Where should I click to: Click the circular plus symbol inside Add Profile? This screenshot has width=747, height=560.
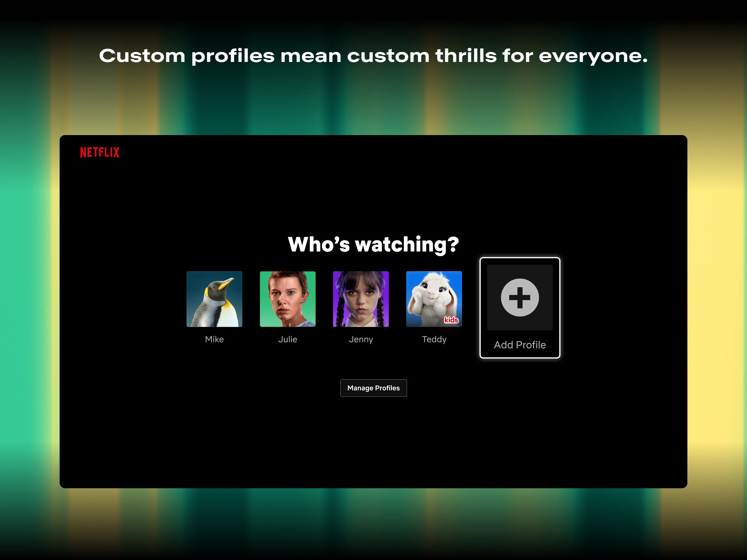pyautogui.click(x=520, y=297)
